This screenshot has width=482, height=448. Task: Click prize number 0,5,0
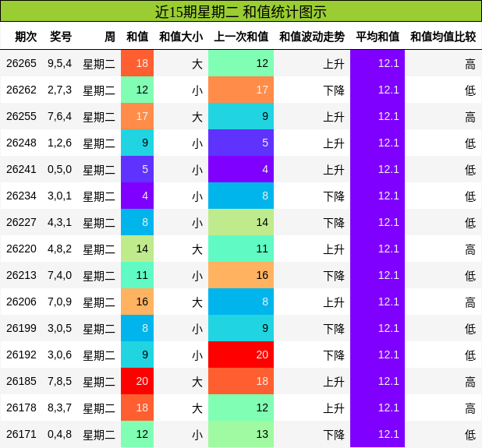click(59, 169)
